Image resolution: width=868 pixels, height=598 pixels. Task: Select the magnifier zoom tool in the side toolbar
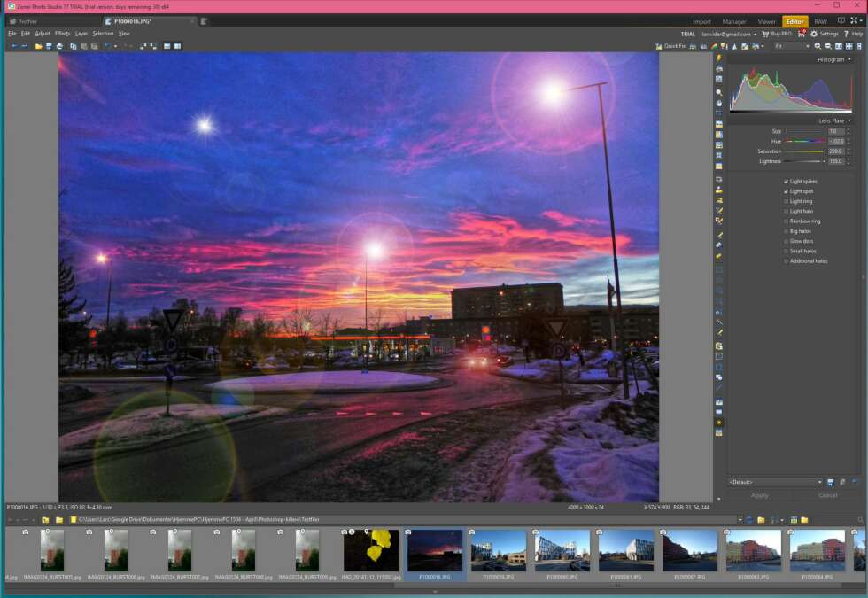719,92
